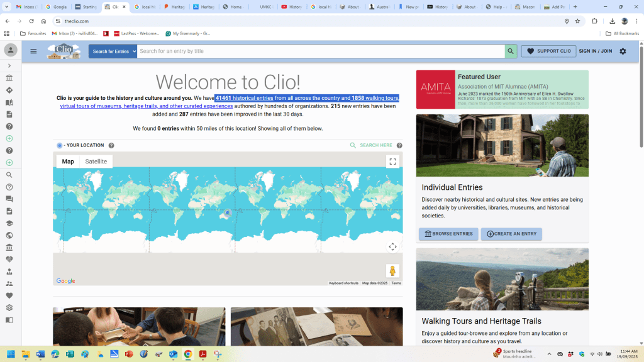Viewport: 644px width, 362px height.
Task: Click the Create an Entry button
Action: tap(511, 234)
